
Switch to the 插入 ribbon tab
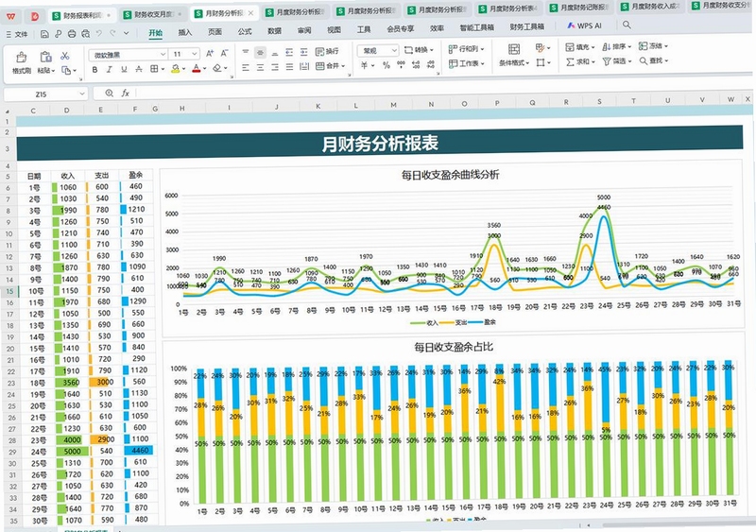[185, 32]
